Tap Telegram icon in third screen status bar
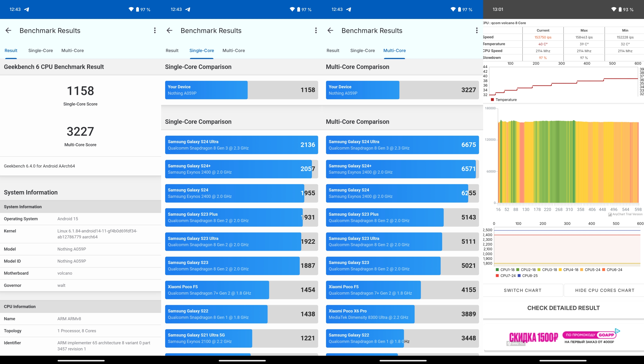The width and height of the screenshot is (644, 364). click(x=349, y=9)
